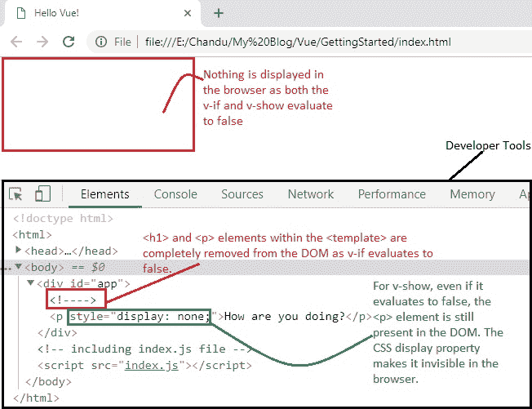Click the browser forward arrow
Image resolution: width=532 pixels, height=409 pixels.
(42, 42)
